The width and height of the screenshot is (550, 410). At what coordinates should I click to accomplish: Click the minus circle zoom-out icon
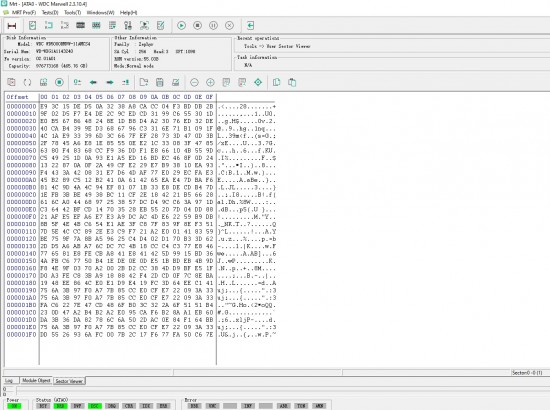pyautogui.click(x=194, y=82)
